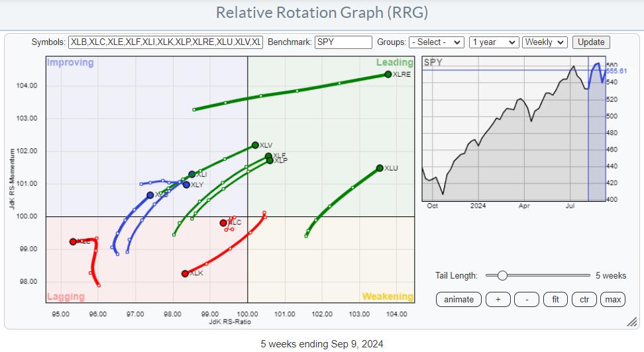Image resolution: width=644 pixels, height=352 pixels.
Task: Open the Groups select dropdown
Action: pos(437,42)
